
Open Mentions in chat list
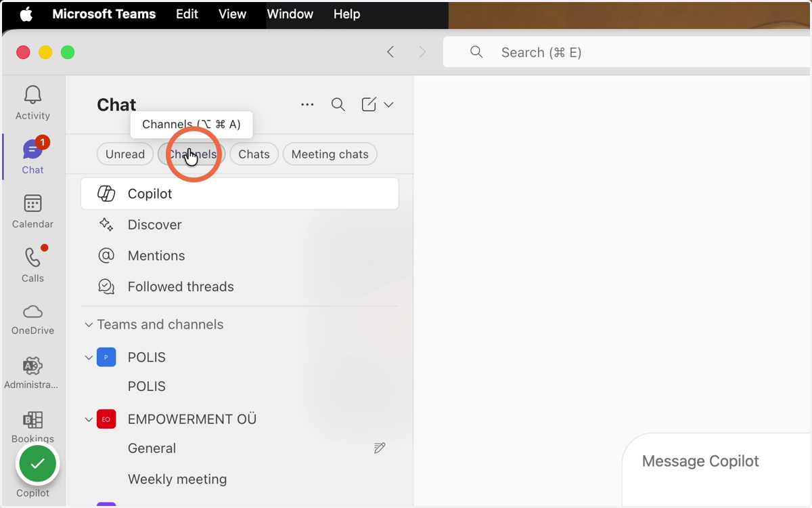[x=240, y=255]
